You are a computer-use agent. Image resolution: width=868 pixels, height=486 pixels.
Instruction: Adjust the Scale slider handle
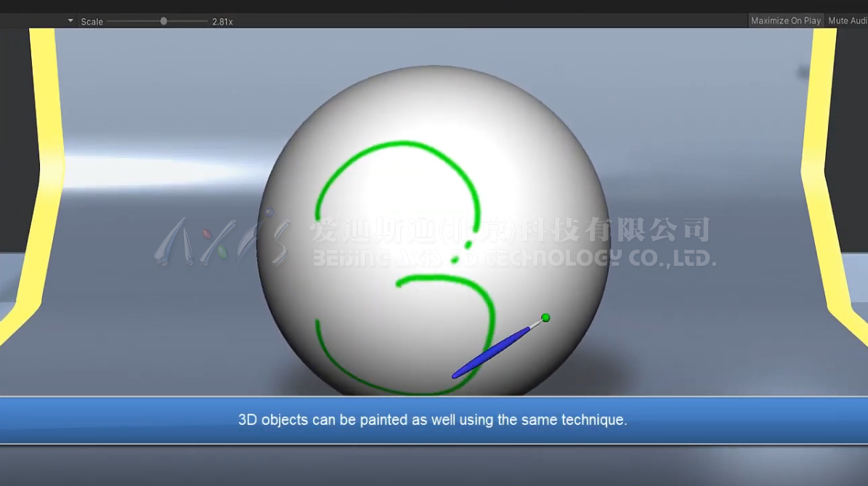[x=163, y=20]
